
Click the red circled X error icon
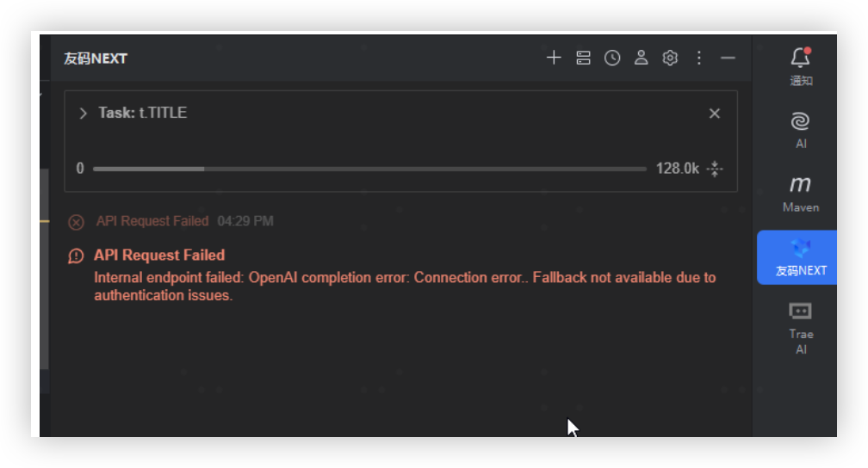[x=77, y=222]
